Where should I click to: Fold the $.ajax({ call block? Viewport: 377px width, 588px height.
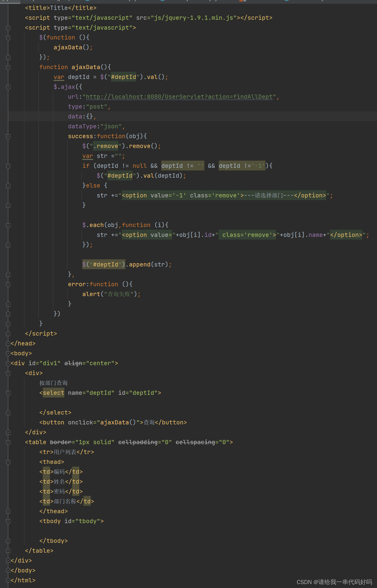8,87
